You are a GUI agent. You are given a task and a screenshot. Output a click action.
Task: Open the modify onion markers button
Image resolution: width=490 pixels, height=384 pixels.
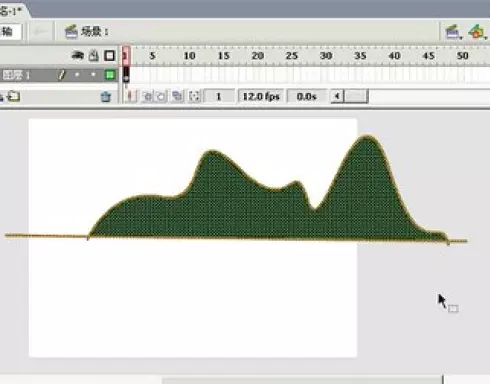[194, 97]
